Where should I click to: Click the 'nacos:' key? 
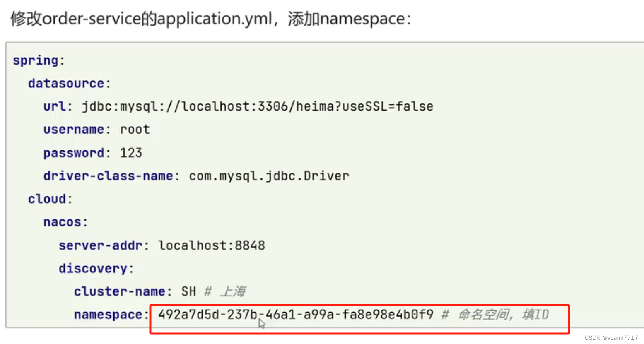click(x=65, y=222)
